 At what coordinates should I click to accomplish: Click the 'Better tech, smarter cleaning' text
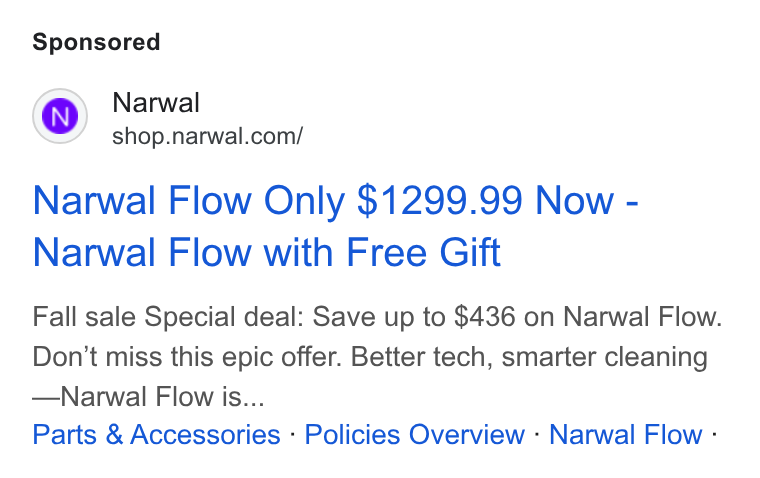(529, 357)
